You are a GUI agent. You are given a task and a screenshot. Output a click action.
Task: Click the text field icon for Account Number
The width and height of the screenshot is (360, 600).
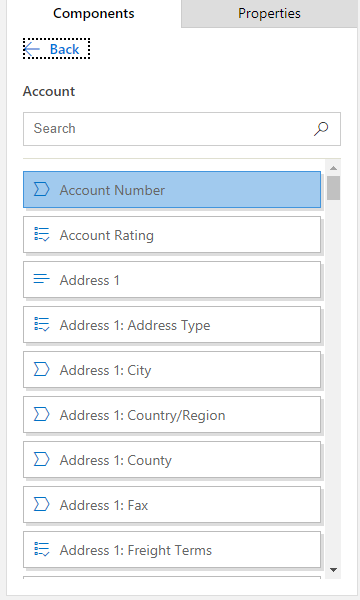pos(41,189)
